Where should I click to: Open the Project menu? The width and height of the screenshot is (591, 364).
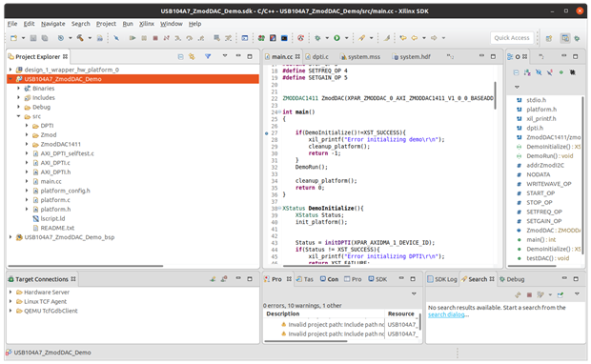click(106, 24)
